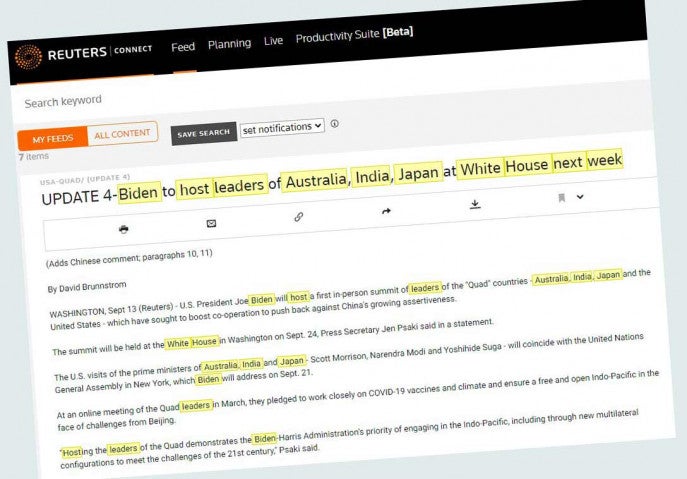Click the info icon beside notifications

tap(334, 124)
